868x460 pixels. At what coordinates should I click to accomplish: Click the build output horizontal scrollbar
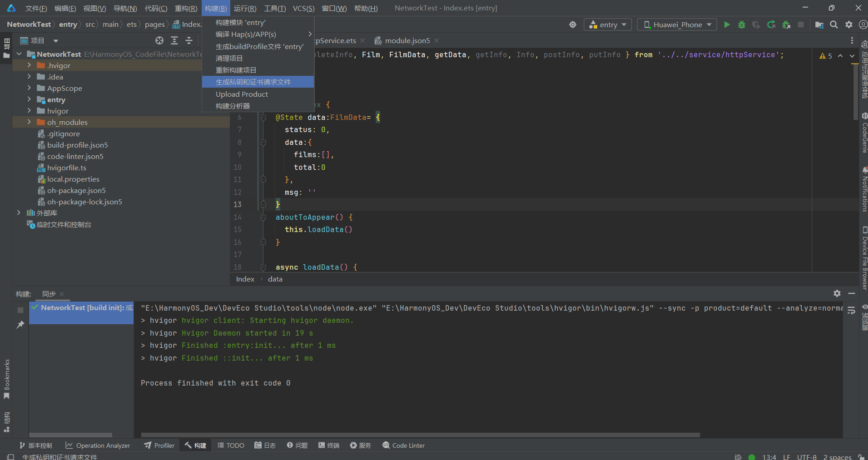tap(420, 435)
